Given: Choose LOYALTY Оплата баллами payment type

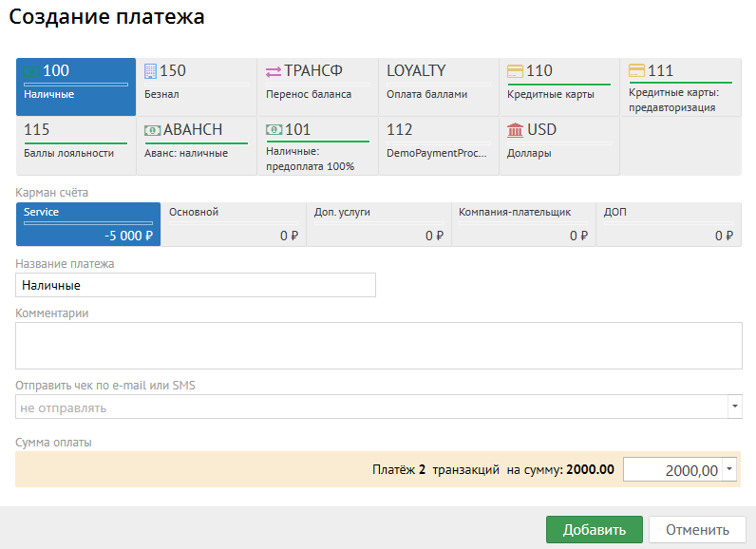Looking at the screenshot, I should click(x=438, y=82).
